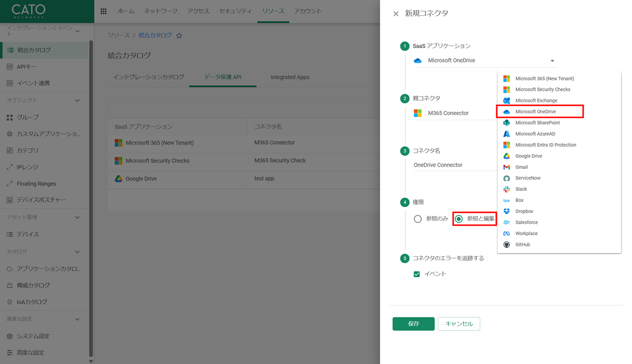632x364 pixels.
Task: Click the 脅威カタログ sidebar icon
Action: click(9, 285)
